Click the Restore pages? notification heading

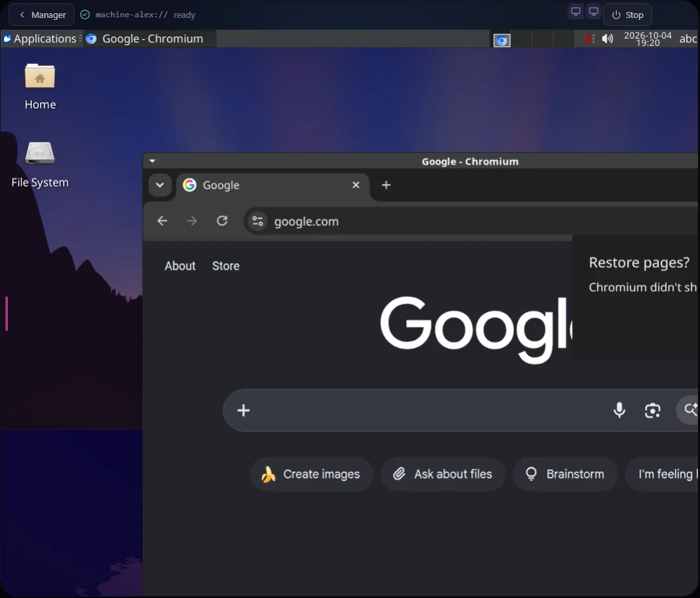pos(639,262)
